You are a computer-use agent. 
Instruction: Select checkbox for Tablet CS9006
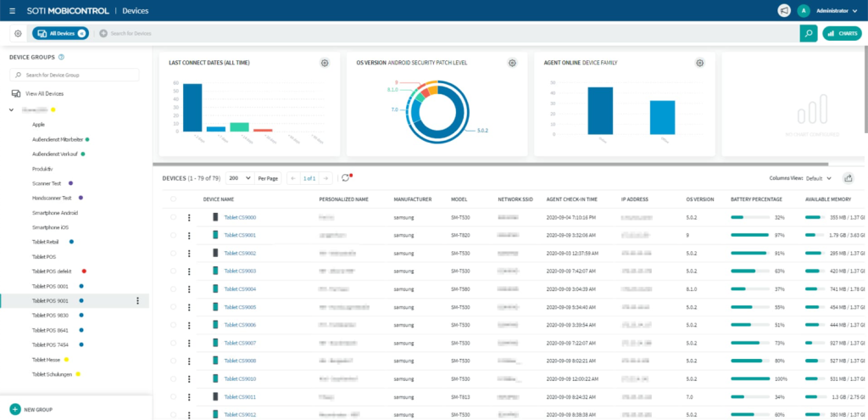(x=173, y=325)
